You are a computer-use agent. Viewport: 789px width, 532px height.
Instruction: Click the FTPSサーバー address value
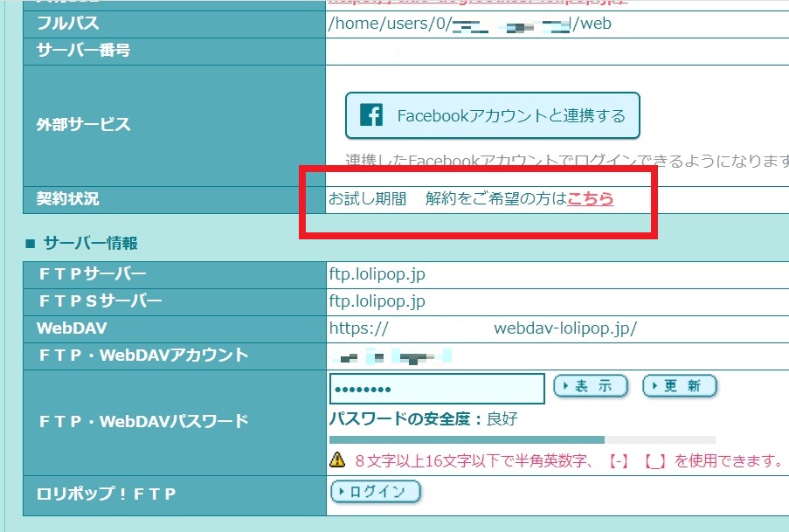click(377, 301)
